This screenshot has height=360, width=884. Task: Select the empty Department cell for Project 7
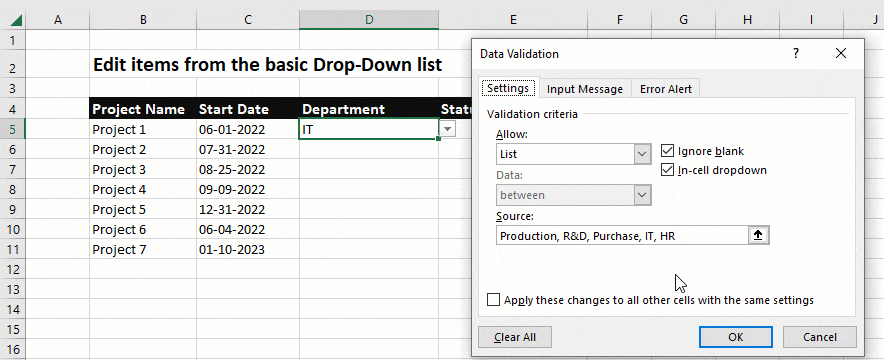pyautogui.click(x=369, y=249)
